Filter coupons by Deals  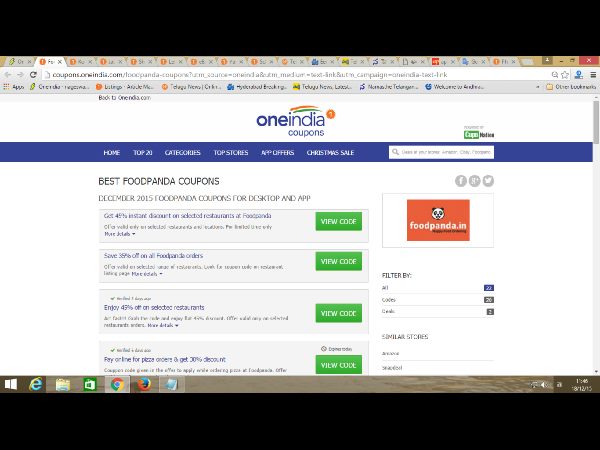click(x=388, y=311)
